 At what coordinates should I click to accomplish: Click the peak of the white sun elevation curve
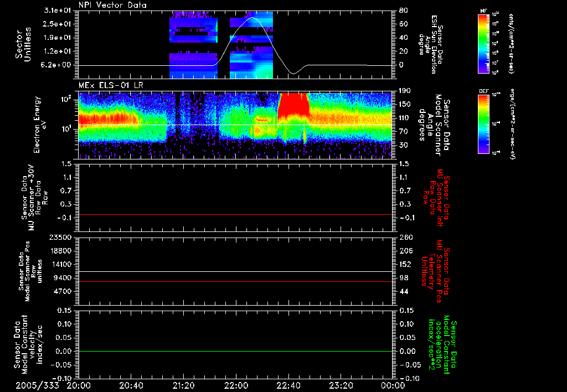(x=252, y=17)
